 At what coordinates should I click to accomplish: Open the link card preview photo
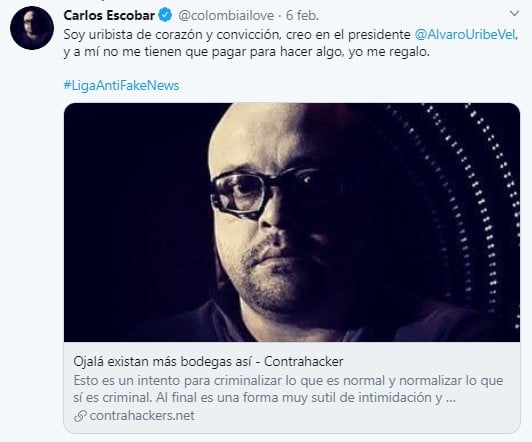click(x=292, y=222)
